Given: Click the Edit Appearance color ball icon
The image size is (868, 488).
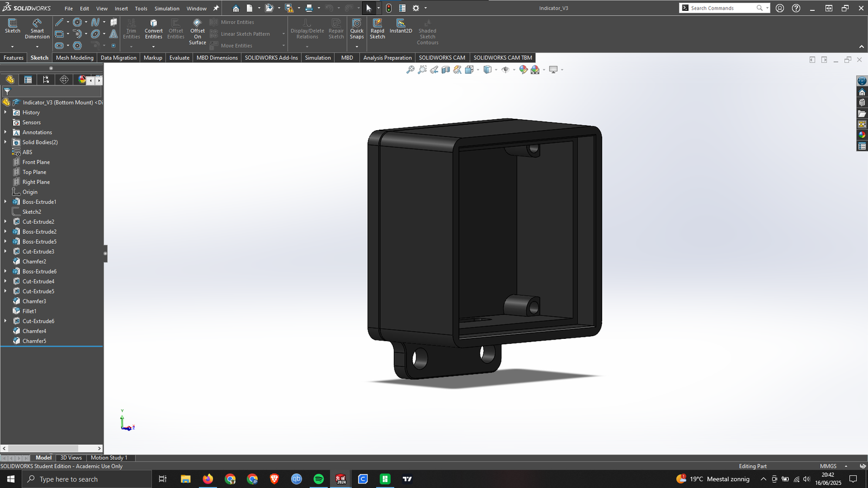Looking at the screenshot, I should click(x=523, y=70).
